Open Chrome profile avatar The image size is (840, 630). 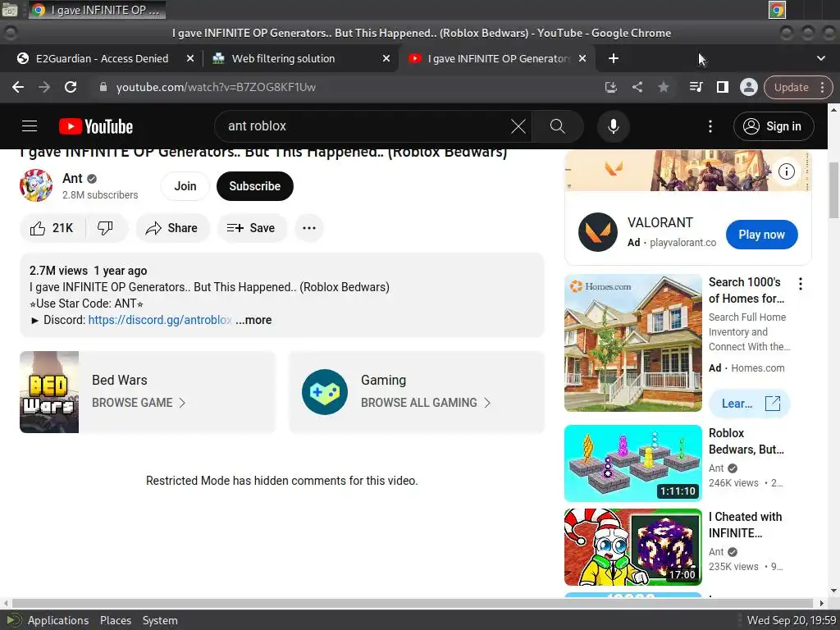[x=748, y=87]
